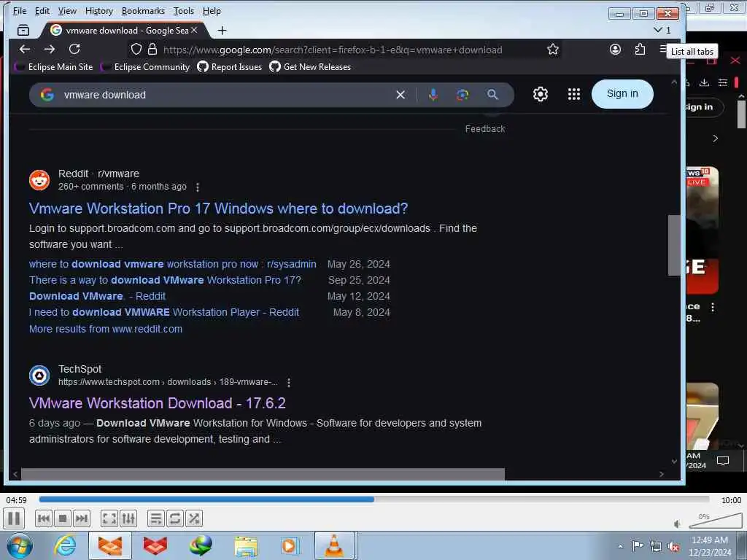Launch Internet Explorer from taskbar

(x=65, y=545)
